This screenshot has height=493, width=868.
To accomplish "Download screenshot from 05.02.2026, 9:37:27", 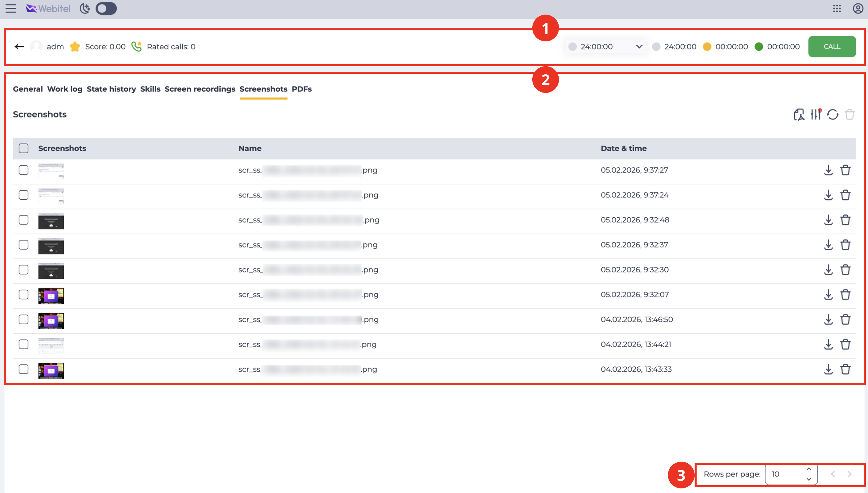I will tap(828, 170).
